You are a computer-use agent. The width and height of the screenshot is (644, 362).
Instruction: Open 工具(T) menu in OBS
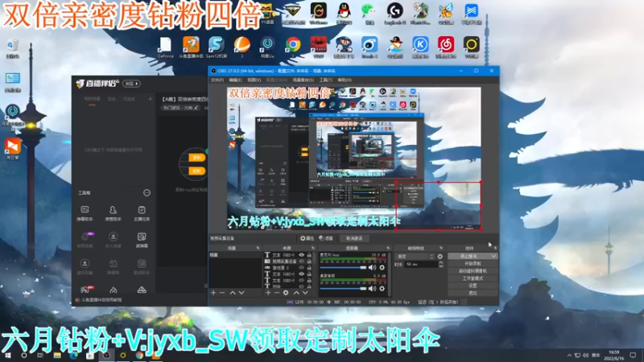point(326,80)
